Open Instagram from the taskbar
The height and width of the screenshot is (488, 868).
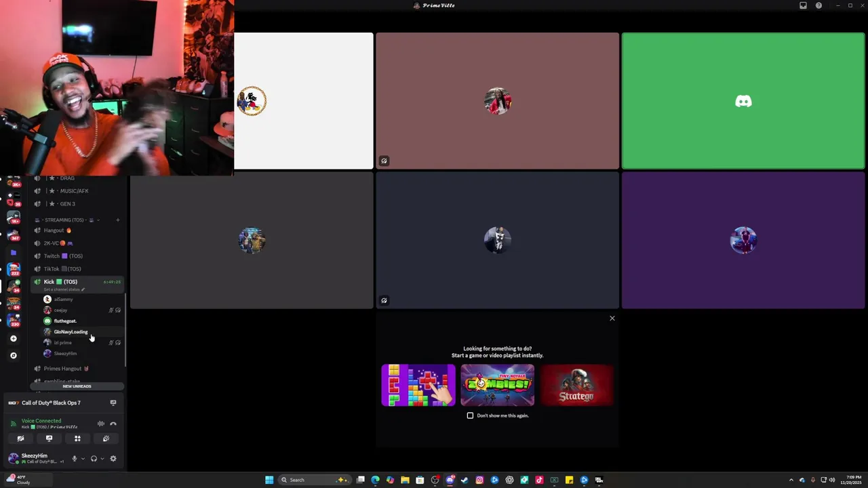(x=479, y=480)
